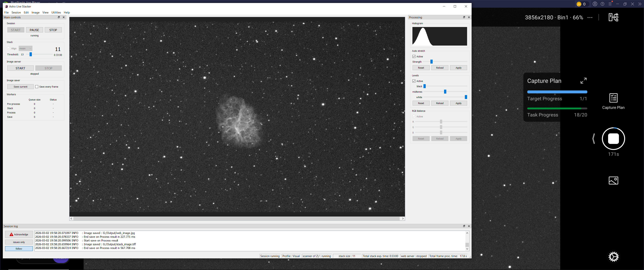The image size is (644, 270).
Task: Toggle Levels Active checkbox
Action: [x=414, y=81]
